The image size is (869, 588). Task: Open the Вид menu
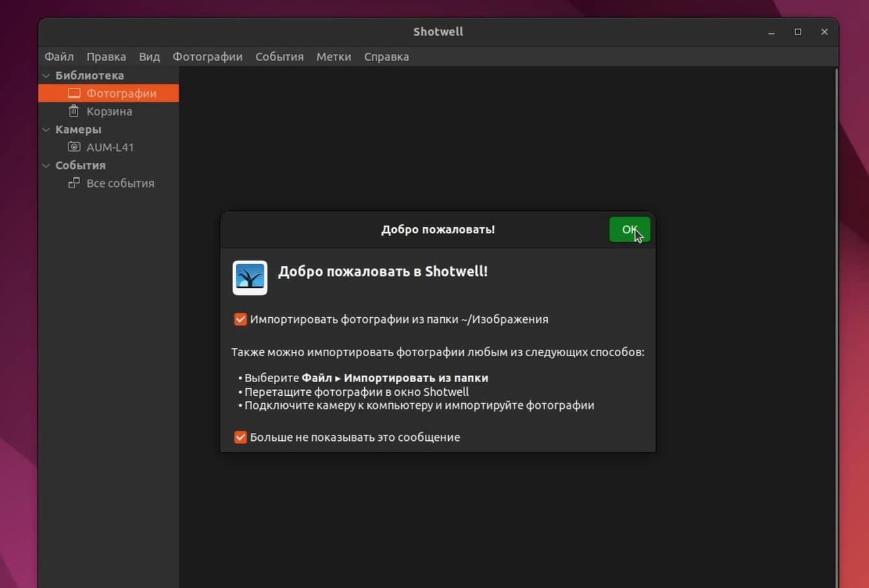(149, 57)
